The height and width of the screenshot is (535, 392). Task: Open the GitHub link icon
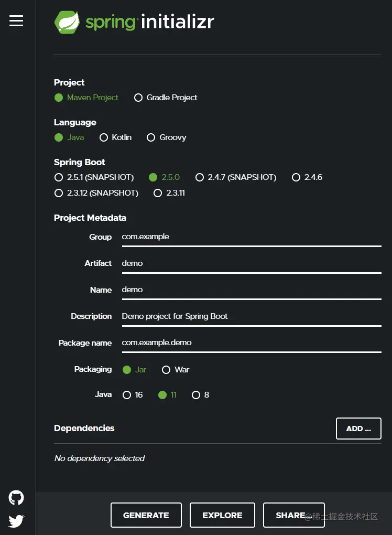pyautogui.click(x=16, y=498)
